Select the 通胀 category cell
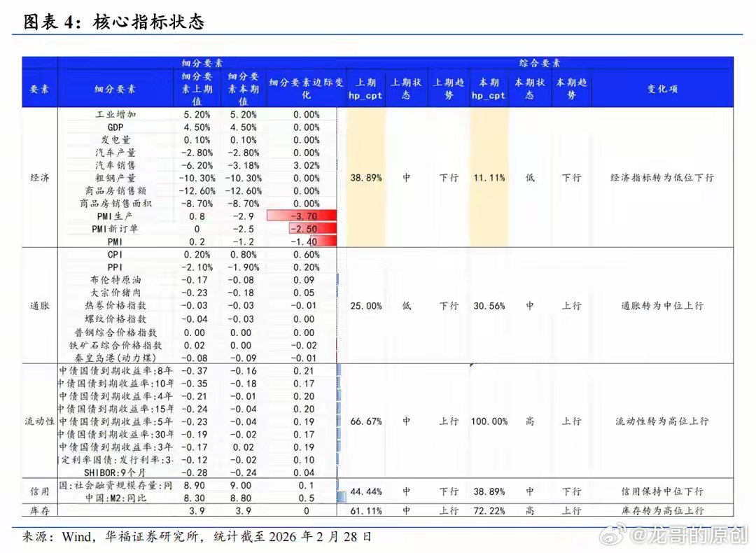 [39, 306]
